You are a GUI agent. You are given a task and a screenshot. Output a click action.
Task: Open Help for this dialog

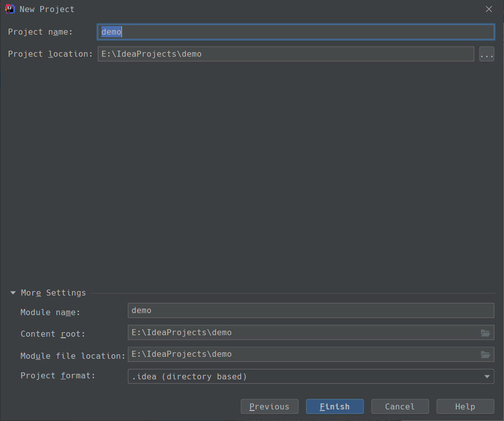[465, 406]
